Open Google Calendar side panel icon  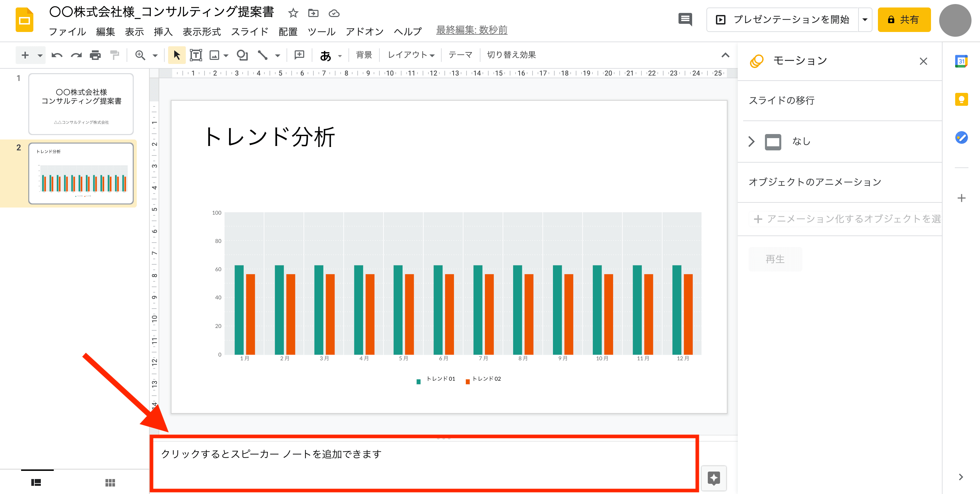[961, 61]
